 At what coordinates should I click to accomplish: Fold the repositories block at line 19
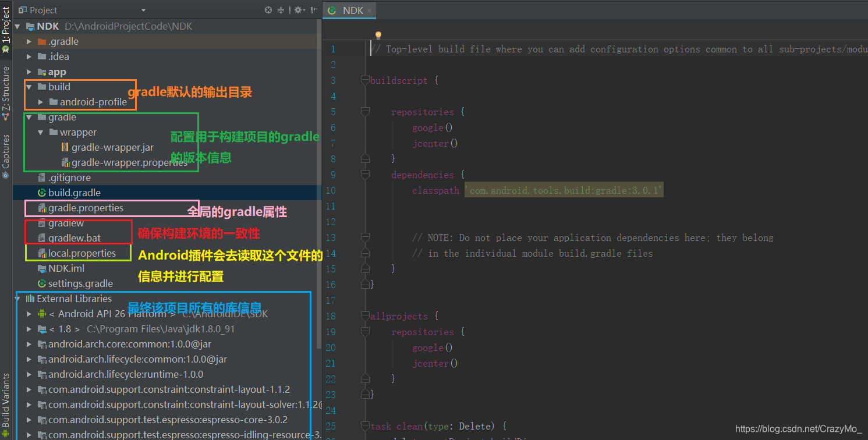(365, 332)
